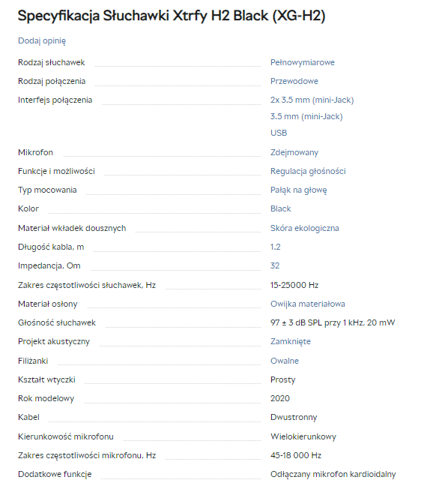This screenshot has width=448, height=480.
Task: Open the Skóra ekologiczna link
Action: 305,228
